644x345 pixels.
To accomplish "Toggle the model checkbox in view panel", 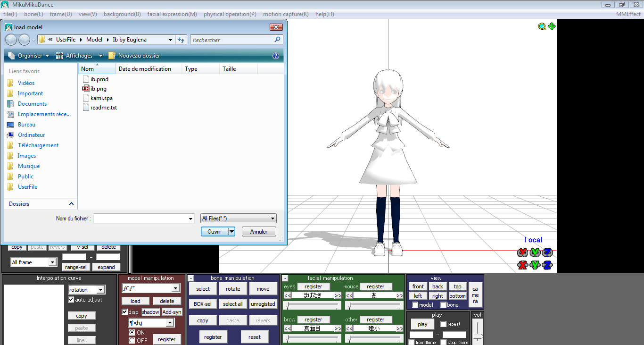I will (x=415, y=305).
